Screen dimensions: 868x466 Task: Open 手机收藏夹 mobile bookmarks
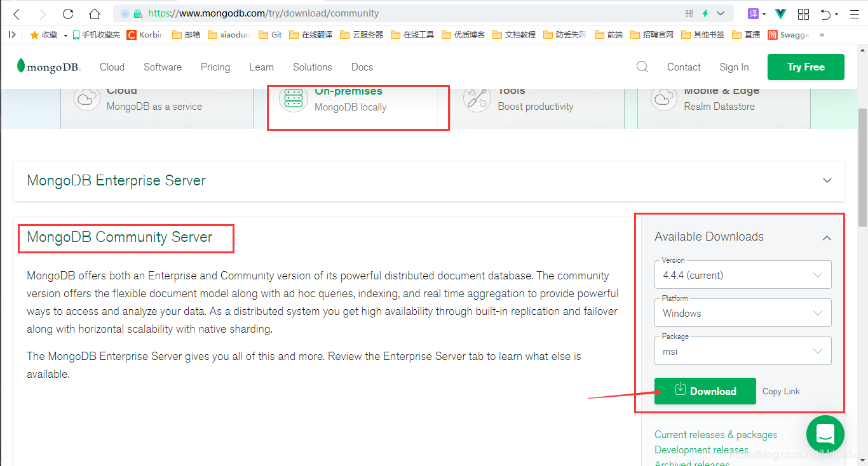click(x=97, y=35)
